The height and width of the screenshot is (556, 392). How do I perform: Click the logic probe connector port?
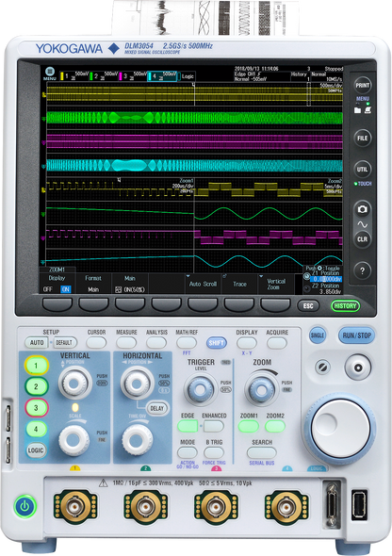click(332, 504)
